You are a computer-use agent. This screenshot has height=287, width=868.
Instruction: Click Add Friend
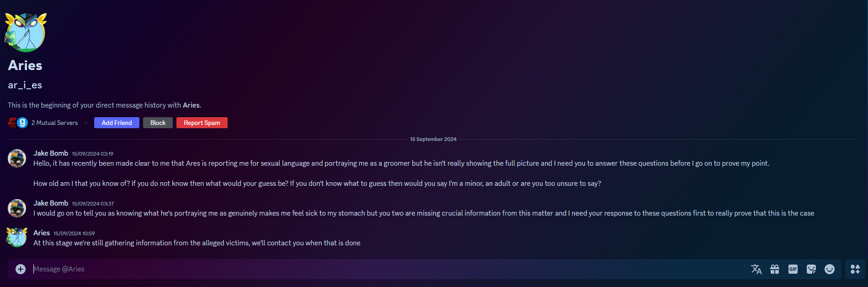coord(116,123)
